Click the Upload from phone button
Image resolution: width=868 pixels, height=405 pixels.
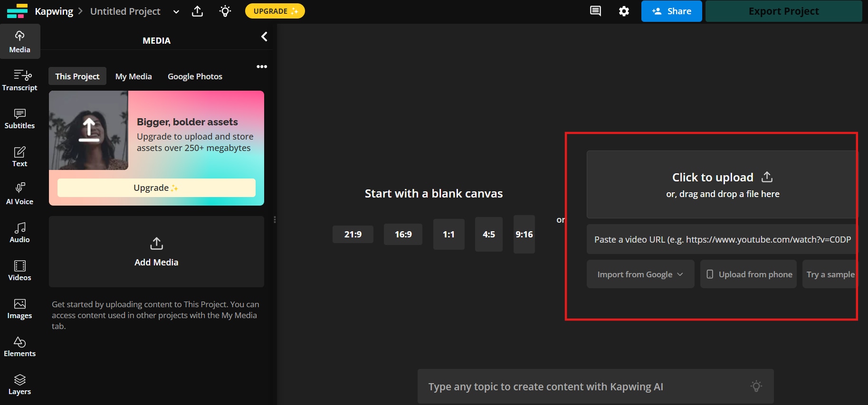coord(748,274)
